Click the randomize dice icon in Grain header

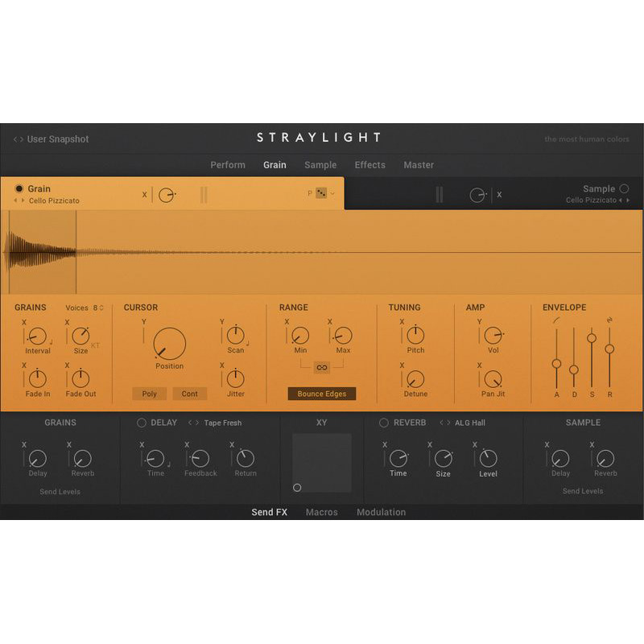pos(321,193)
